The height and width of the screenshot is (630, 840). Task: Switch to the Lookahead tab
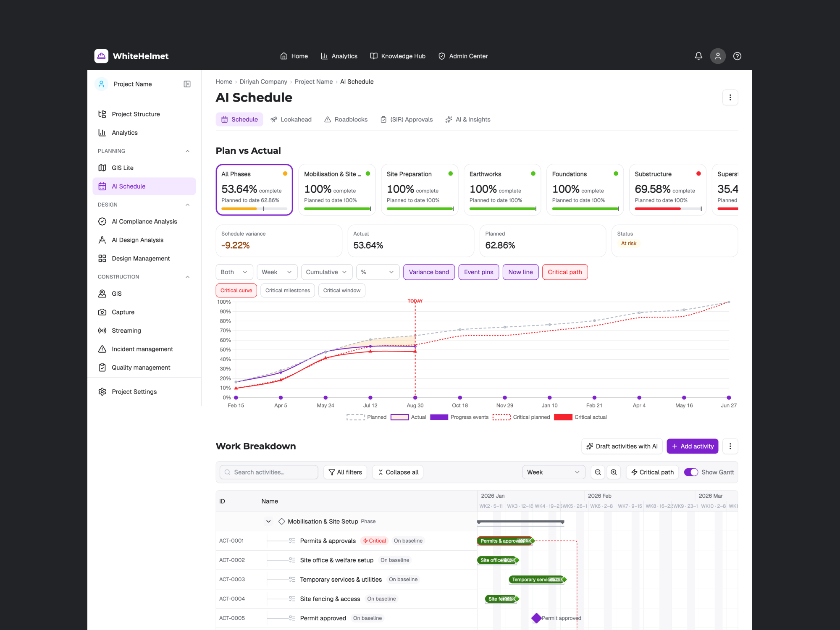coord(291,120)
